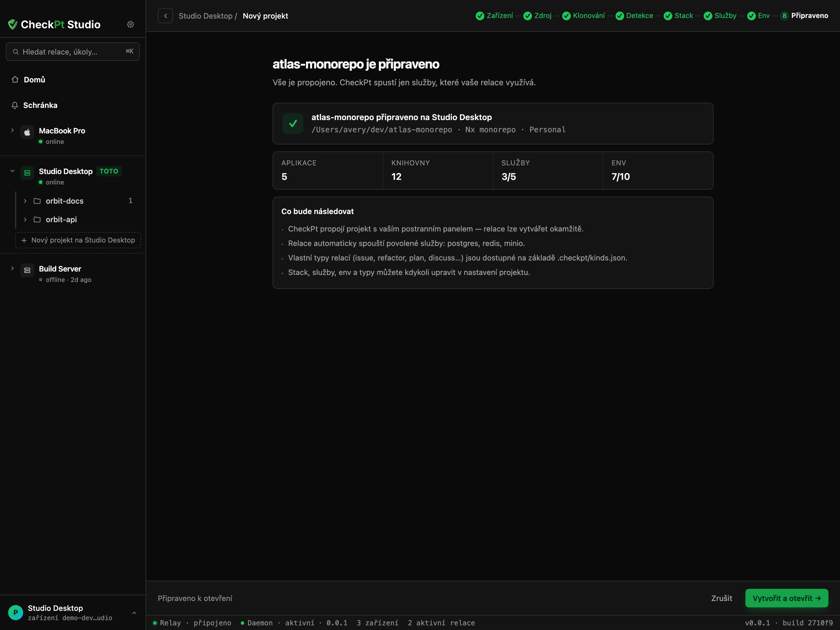Click Vytvořit a otevřít button
This screenshot has width=840, height=630.
pyautogui.click(x=786, y=598)
